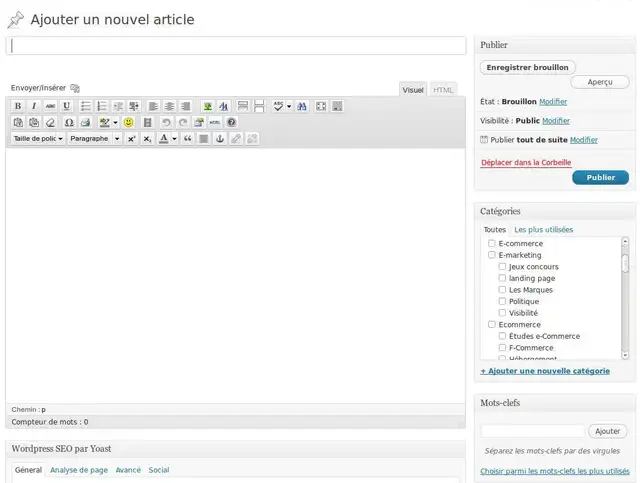The width and height of the screenshot is (640, 483).
Task: Click the Envoyer/Insérer media icon
Action: click(x=75, y=88)
